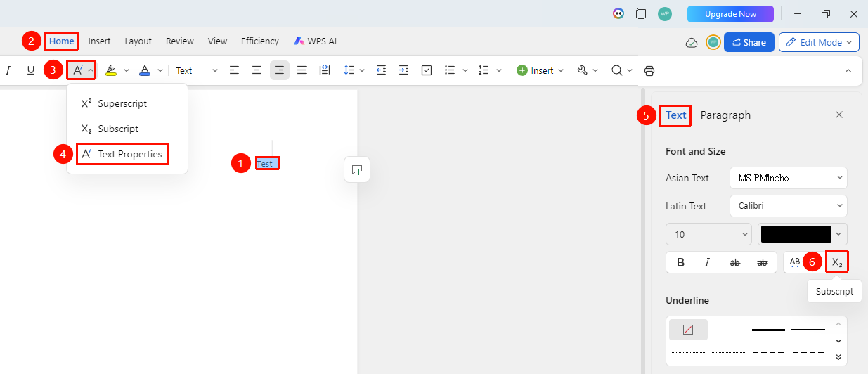This screenshot has height=374, width=868.
Task: Click the print icon in toolbar
Action: tap(649, 70)
